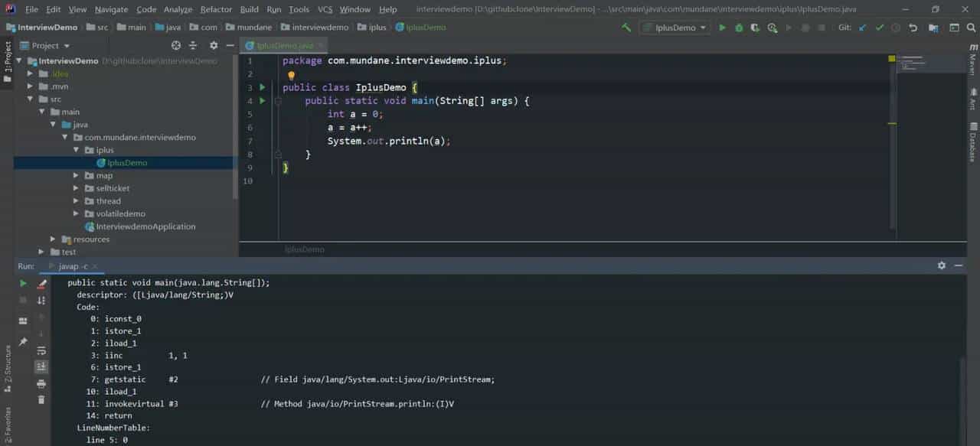Toggle pin tab in Run panel
The width and height of the screenshot is (980, 446).
tap(23, 341)
